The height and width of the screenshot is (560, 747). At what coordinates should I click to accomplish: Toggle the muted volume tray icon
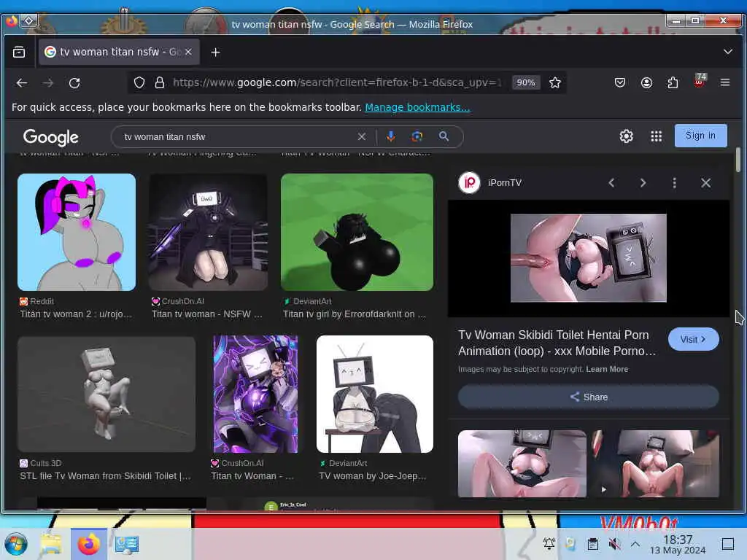coord(614,543)
